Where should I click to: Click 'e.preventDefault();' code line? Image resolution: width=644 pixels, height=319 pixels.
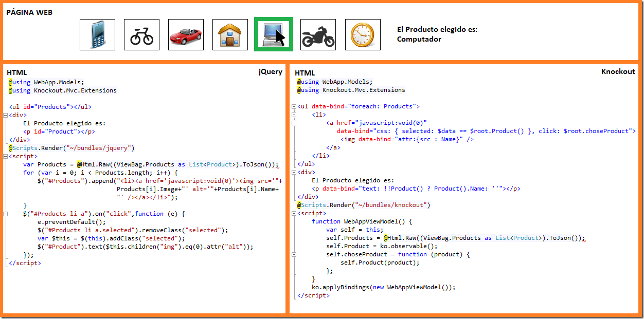coord(71,222)
